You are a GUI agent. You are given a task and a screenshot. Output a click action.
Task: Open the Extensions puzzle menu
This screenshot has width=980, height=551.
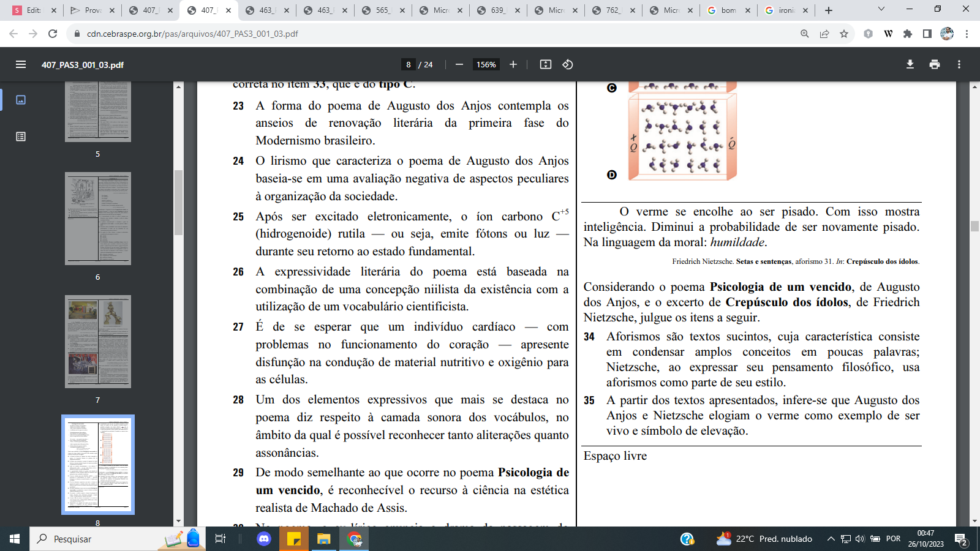click(x=908, y=34)
